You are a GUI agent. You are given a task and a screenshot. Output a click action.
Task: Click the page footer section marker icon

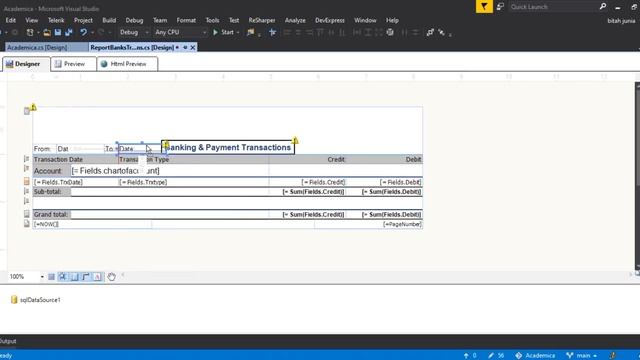click(27, 224)
